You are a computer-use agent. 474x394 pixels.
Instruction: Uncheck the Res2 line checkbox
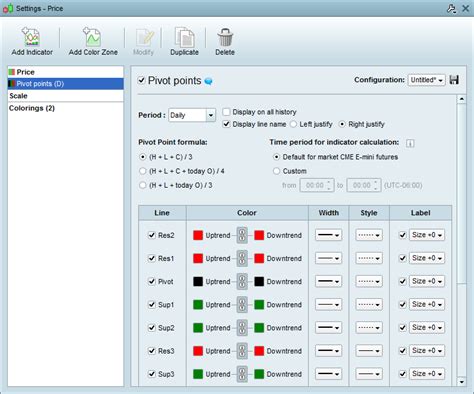(152, 235)
